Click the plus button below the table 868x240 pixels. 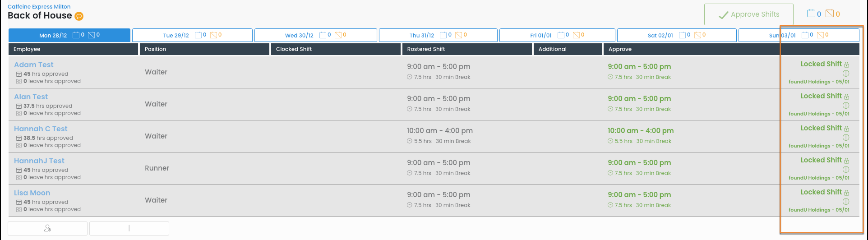click(x=129, y=228)
